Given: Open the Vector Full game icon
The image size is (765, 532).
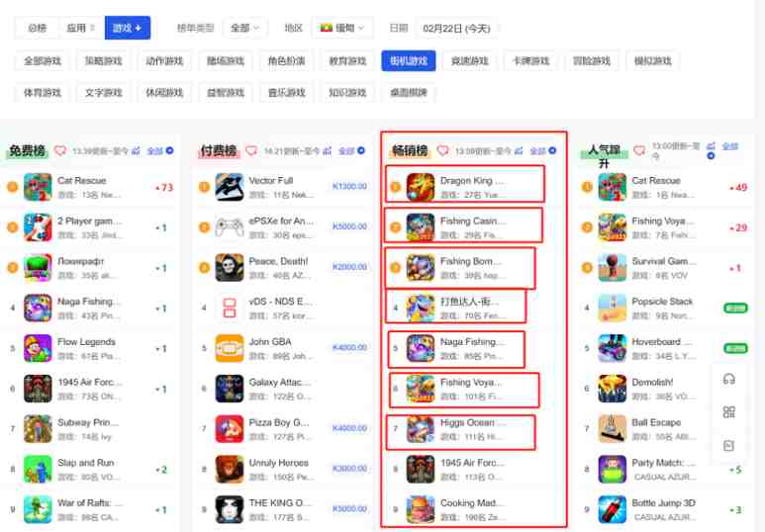Looking at the screenshot, I should [230, 187].
